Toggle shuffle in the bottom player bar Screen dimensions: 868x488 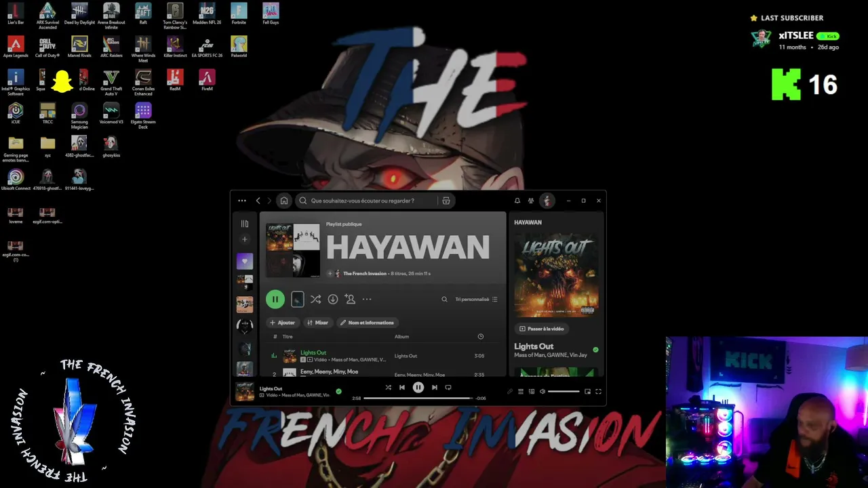coord(388,388)
